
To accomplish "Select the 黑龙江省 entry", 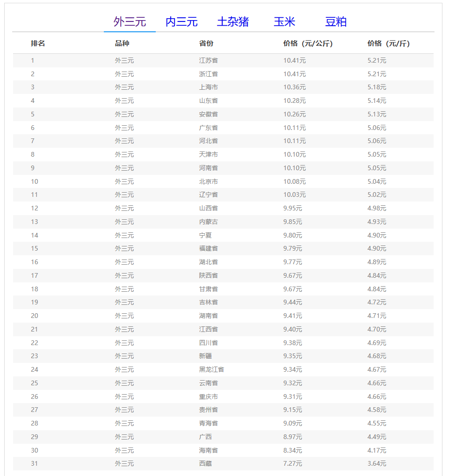I will pyautogui.click(x=211, y=369).
